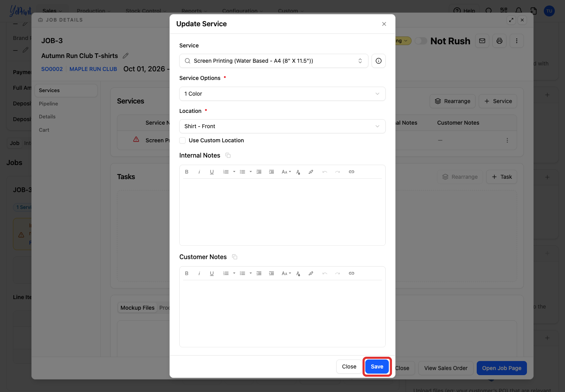Show service info via the circled-i icon
This screenshot has width=565, height=392.
pyautogui.click(x=379, y=61)
